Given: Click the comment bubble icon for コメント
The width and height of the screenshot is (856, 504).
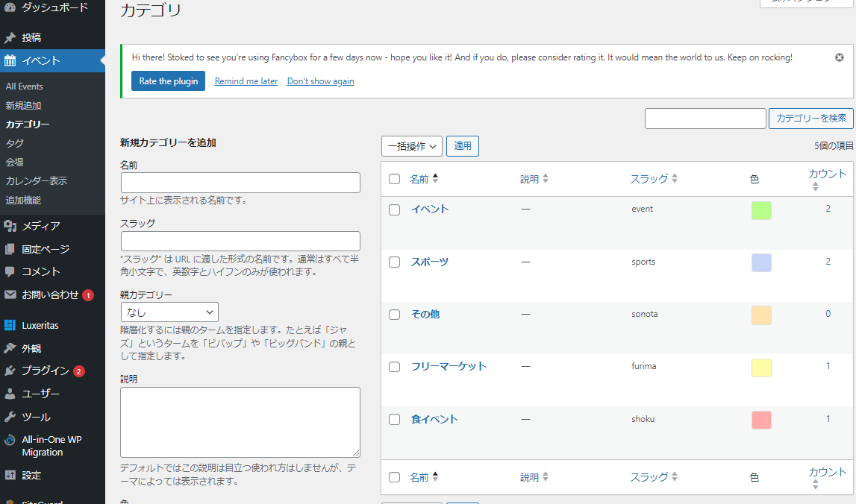Looking at the screenshot, I should 10,271.
